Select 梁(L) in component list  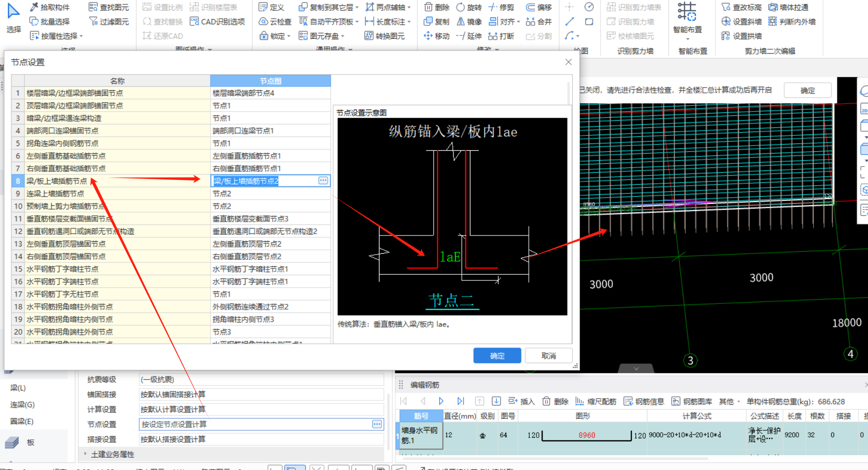tap(18, 388)
